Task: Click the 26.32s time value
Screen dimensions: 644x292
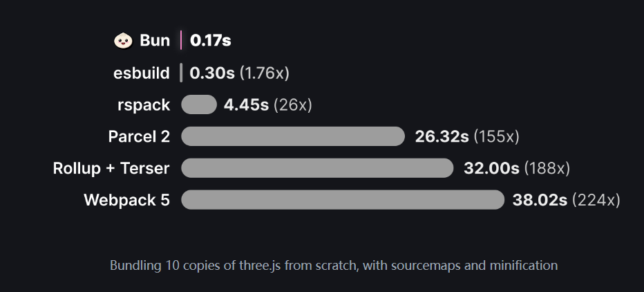Action: 442,136
